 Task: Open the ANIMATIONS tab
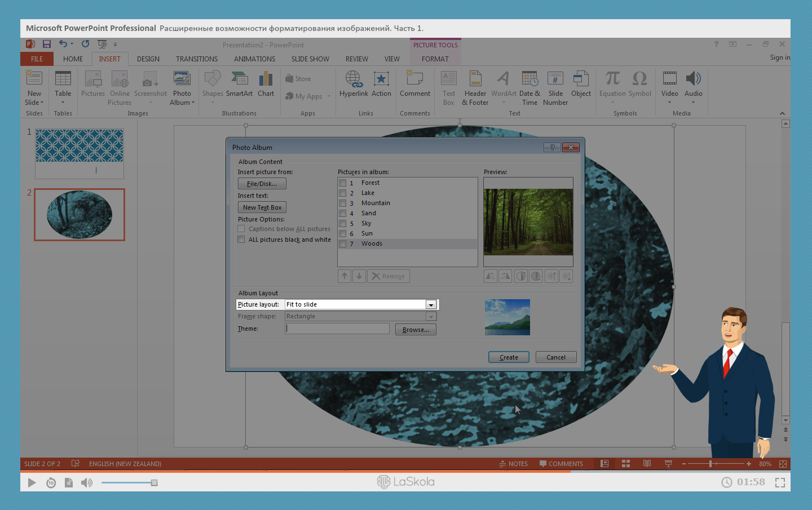tap(254, 59)
